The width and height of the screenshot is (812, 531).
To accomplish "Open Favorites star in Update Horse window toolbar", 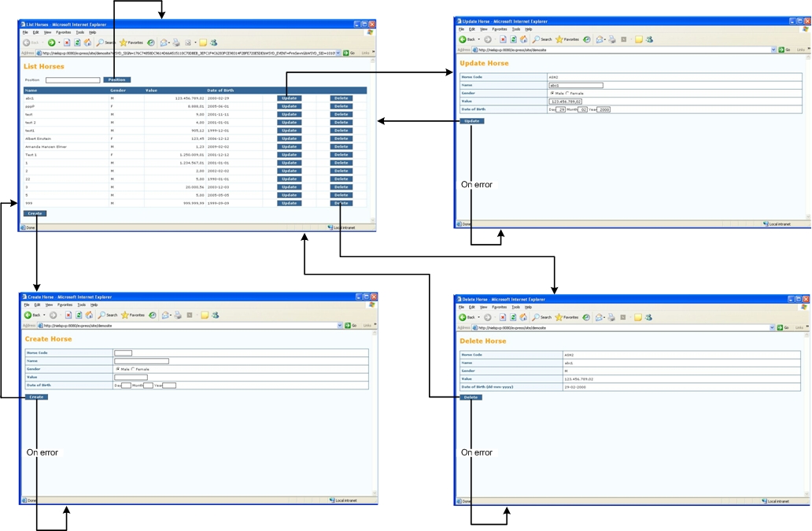I will coord(567,39).
